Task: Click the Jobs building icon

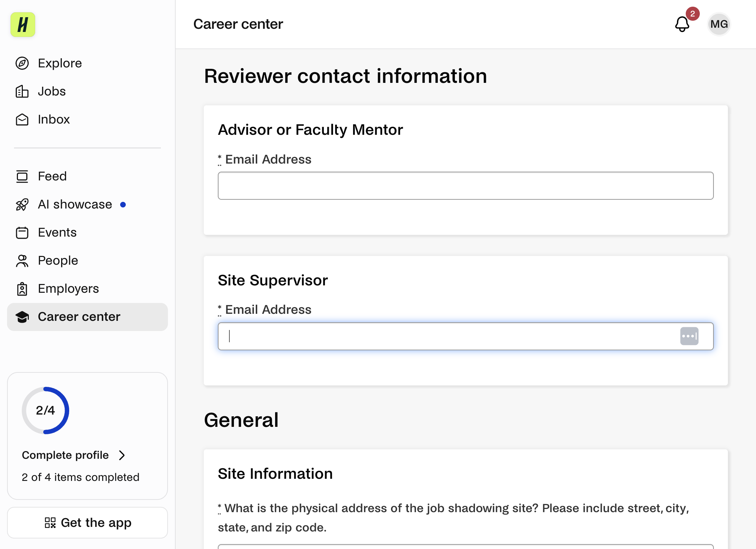Action: coord(22,91)
